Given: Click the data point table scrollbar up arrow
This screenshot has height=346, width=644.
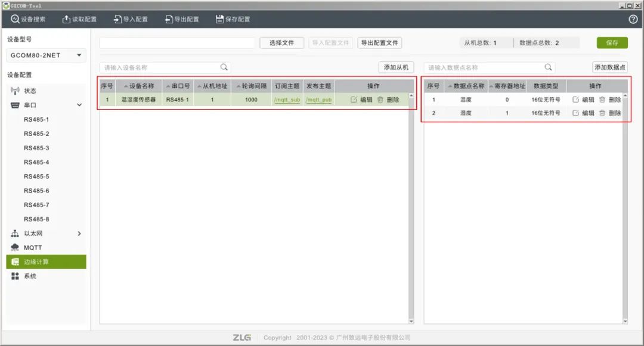Looking at the screenshot, I should coord(625,95).
